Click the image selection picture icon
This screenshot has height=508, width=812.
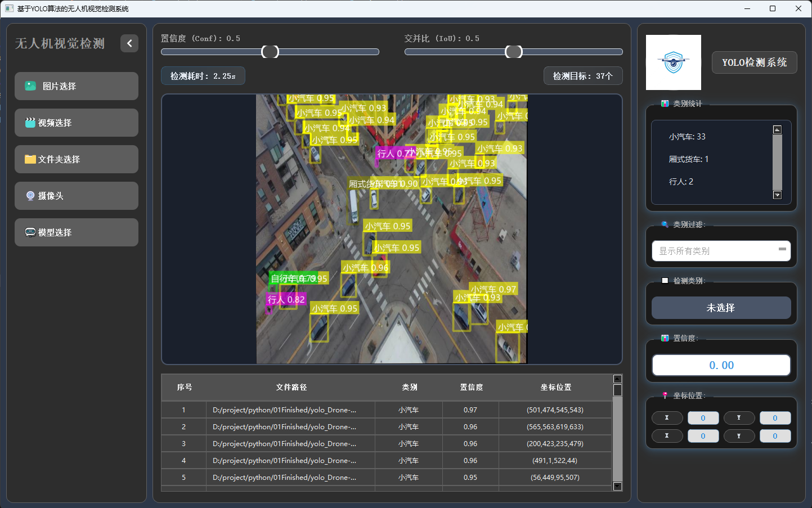coord(30,86)
